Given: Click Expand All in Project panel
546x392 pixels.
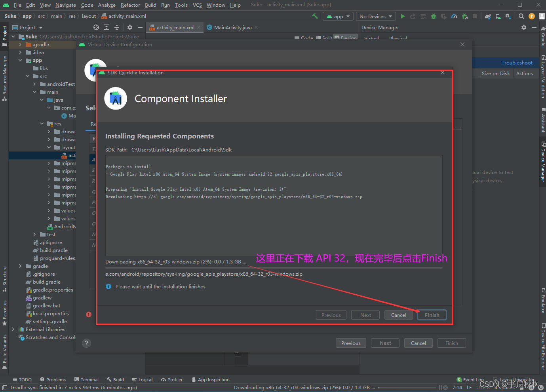Looking at the screenshot, I should click(x=107, y=27).
